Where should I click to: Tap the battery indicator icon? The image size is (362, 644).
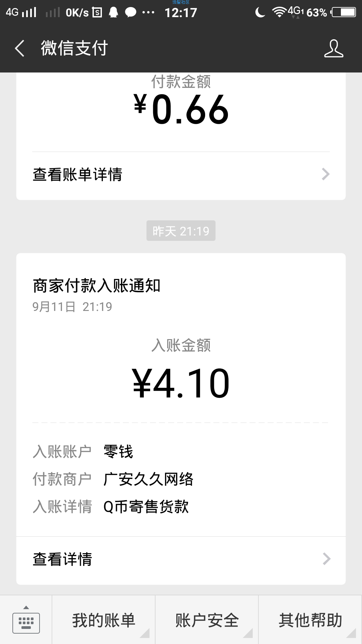point(344,12)
